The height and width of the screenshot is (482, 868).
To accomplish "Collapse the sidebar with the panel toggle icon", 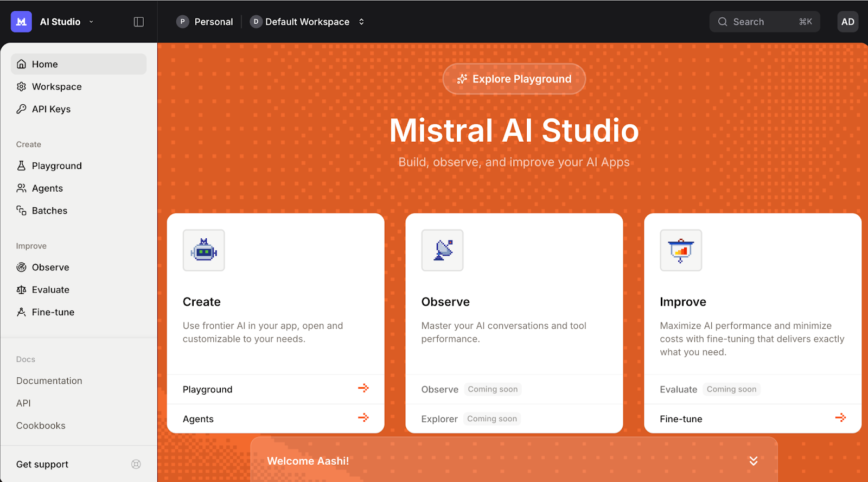I will click(139, 22).
